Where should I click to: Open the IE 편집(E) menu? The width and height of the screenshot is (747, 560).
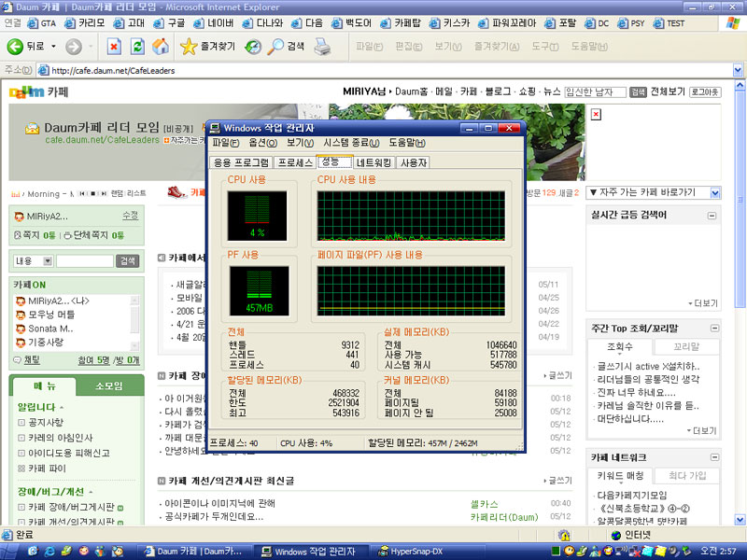tap(409, 46)
